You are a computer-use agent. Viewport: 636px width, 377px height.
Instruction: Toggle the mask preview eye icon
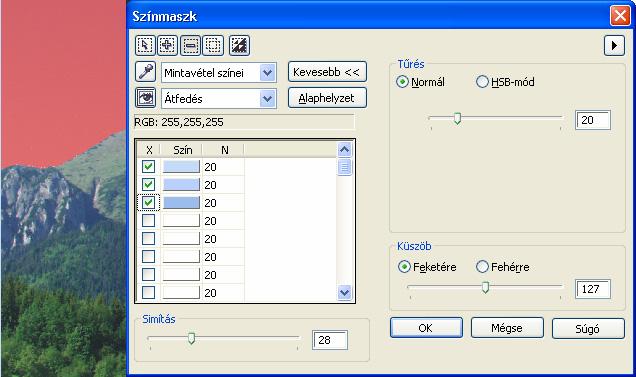pos(146,98)
